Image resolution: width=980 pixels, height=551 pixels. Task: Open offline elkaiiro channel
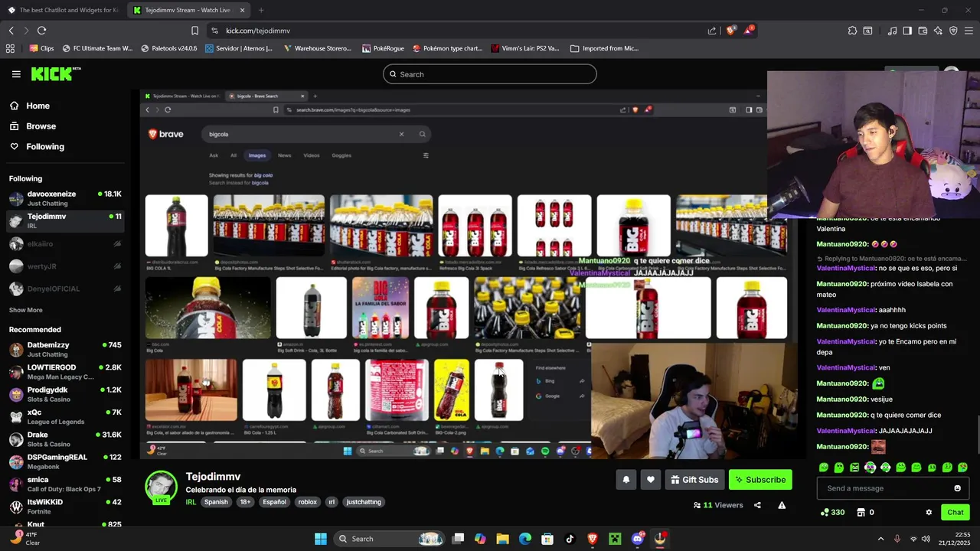(x=65, y=244)
